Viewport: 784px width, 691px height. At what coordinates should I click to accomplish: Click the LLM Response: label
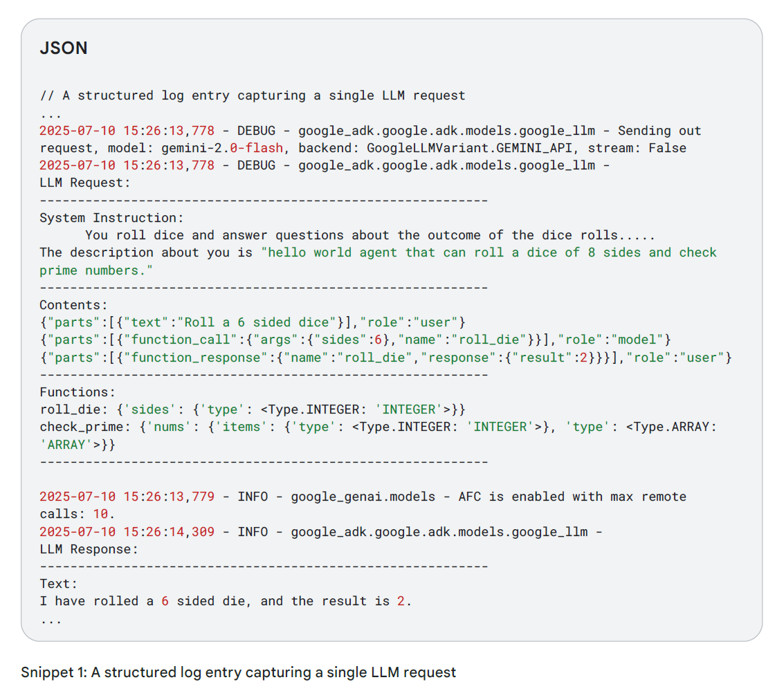point(89,549)
